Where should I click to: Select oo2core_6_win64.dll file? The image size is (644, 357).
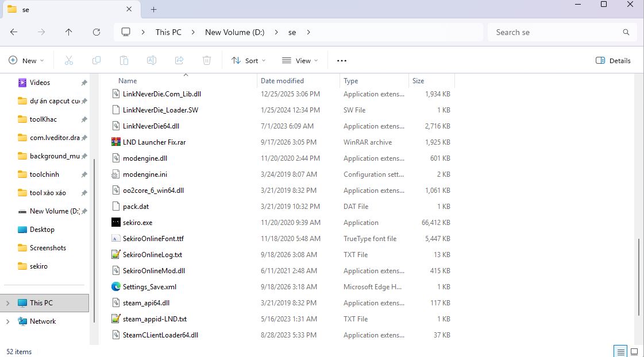click(153, 191)
